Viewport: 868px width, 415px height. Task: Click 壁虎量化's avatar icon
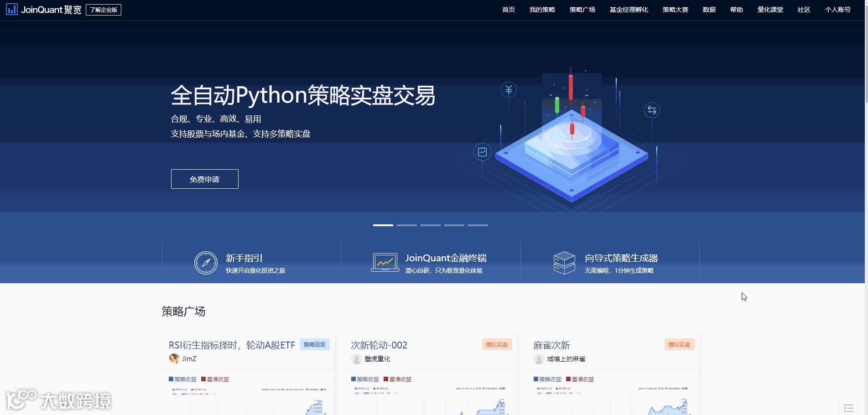pyautogui.click(x=356, y=359)
